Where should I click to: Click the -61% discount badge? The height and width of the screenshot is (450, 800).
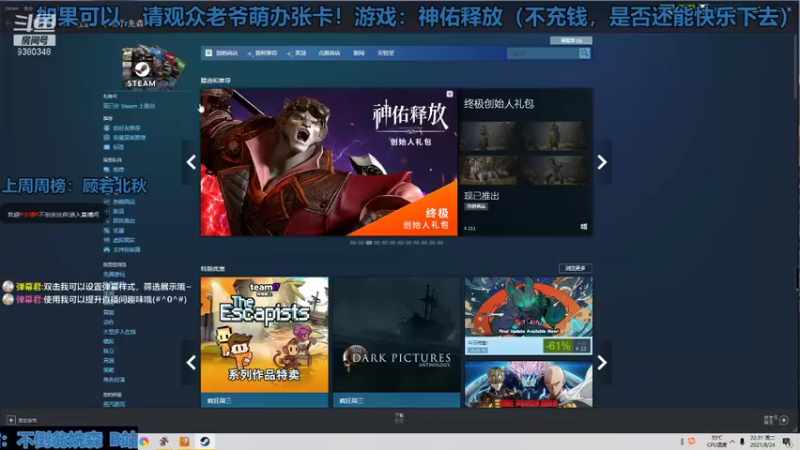point(557,346)
